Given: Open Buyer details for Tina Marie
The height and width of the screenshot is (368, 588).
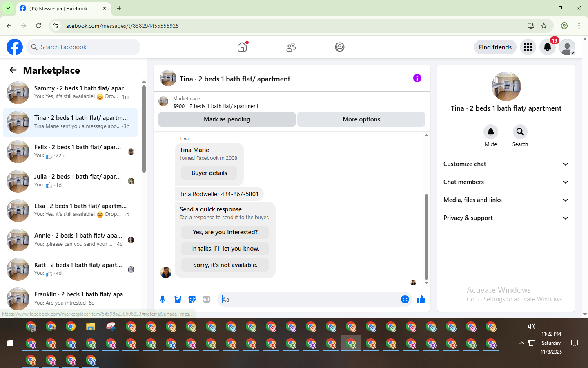Looking at the screenshot, I should [x=209, y=173].
